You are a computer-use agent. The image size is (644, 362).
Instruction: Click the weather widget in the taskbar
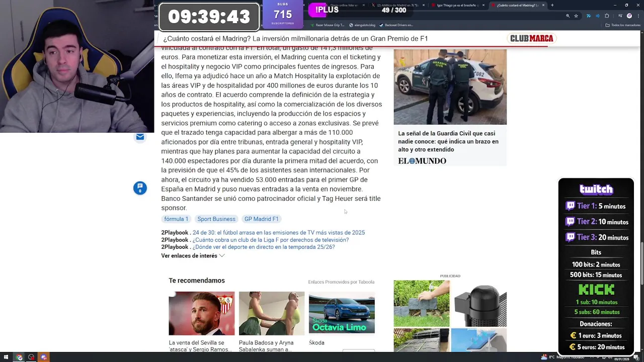(561, 357)
